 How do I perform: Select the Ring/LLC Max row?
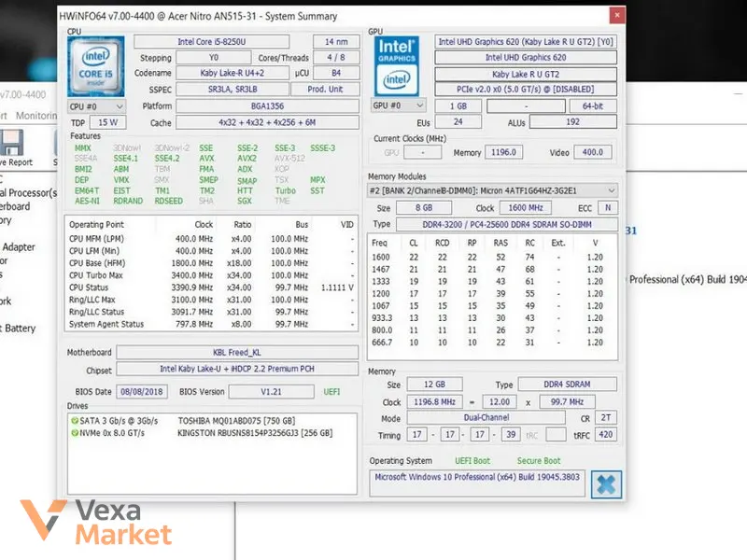[212, 300]
